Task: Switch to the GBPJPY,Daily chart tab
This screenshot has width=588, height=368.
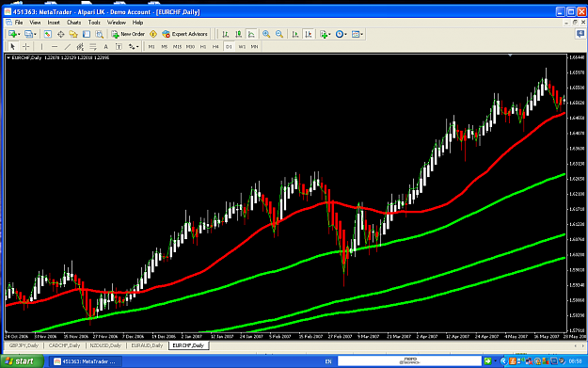Action: click(24, 345)
